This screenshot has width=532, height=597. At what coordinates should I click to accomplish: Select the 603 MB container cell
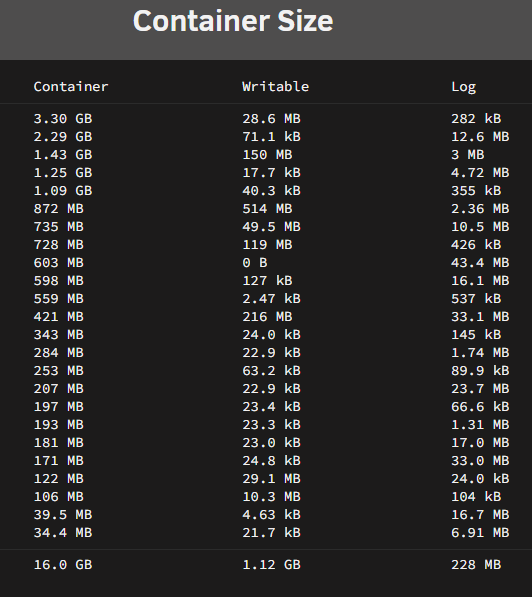pyautogui.click(x=59, y=263)
